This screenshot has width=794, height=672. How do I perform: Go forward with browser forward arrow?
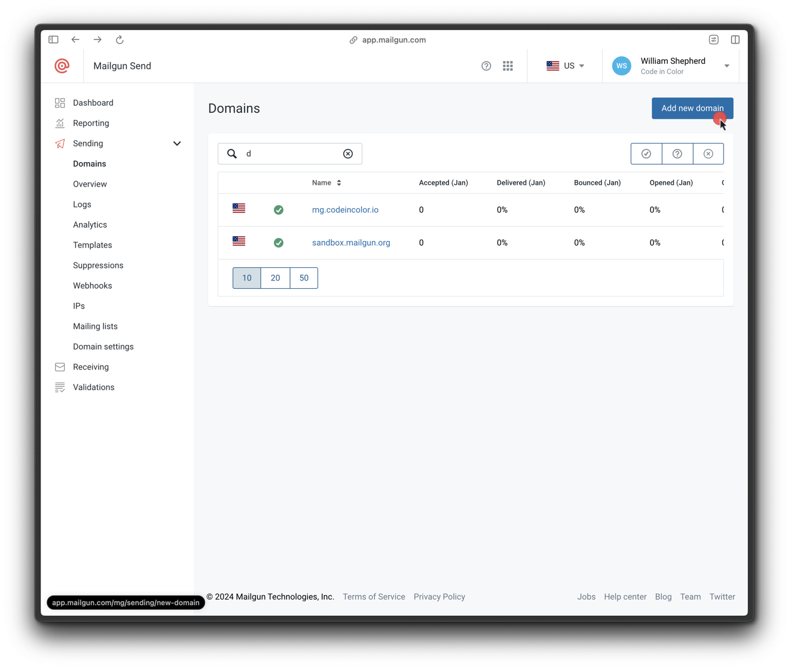pos(97,39)
